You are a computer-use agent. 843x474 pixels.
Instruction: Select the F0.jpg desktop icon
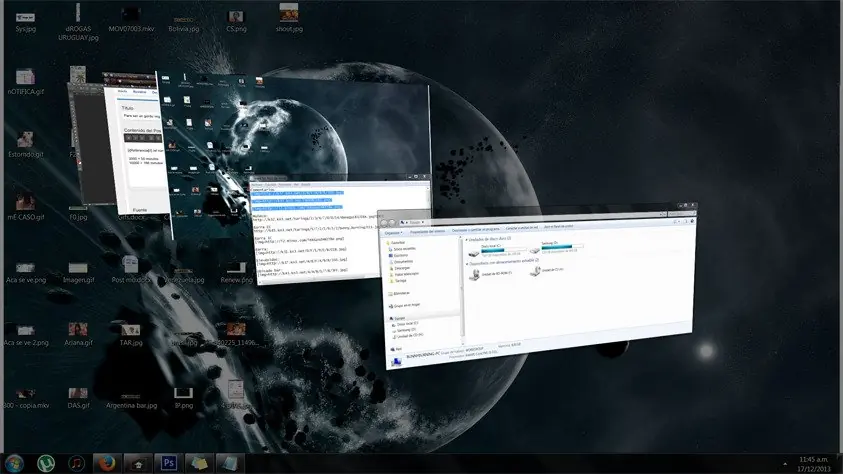(78, 213)
